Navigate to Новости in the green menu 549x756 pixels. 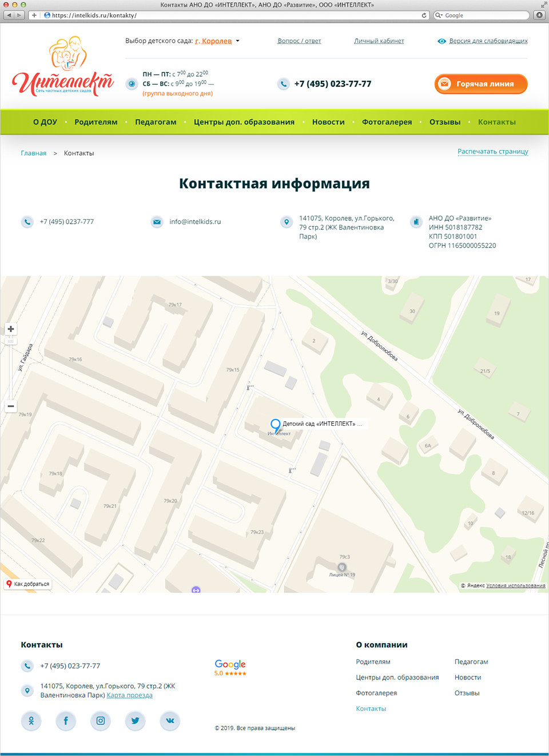(x=328, y=122)
